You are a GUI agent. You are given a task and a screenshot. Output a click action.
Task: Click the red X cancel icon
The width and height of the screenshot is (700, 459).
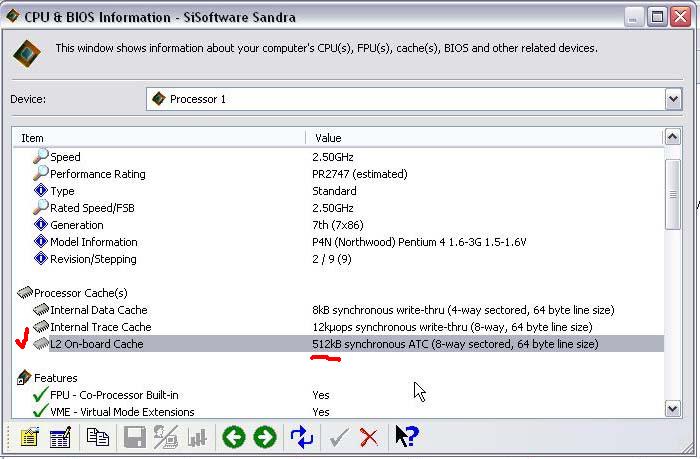point(369,438)
